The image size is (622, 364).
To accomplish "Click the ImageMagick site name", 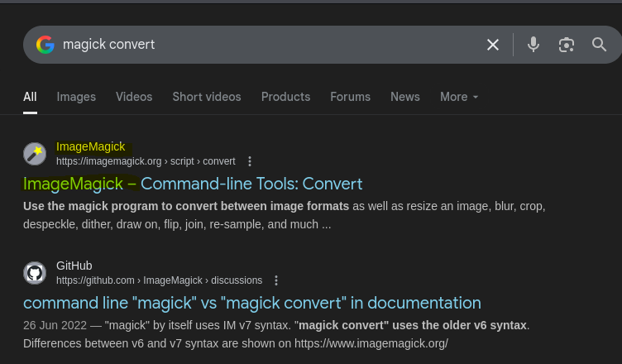I will (x=91, y=146).
